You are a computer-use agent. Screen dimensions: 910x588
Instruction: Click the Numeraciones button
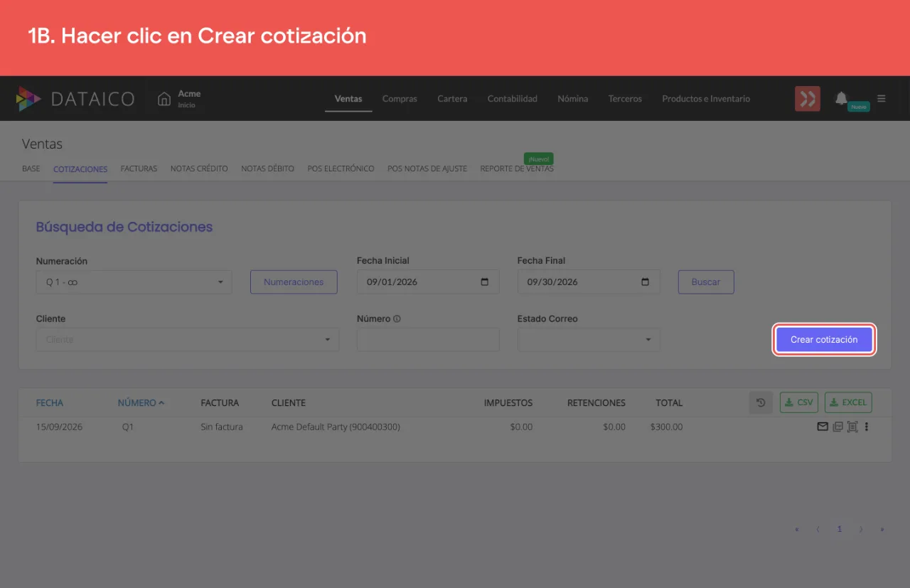click(x=294, y=282)
